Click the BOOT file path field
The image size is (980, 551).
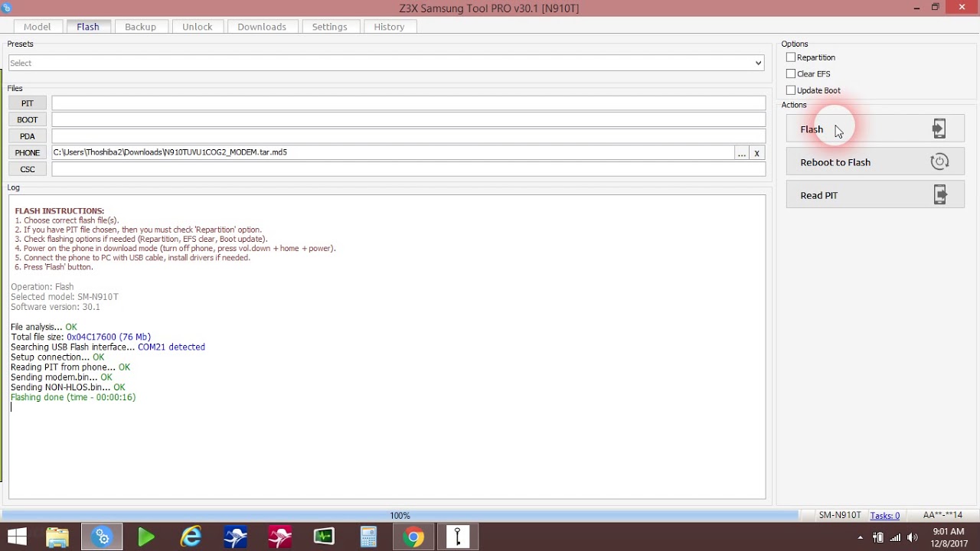[408, 119]
